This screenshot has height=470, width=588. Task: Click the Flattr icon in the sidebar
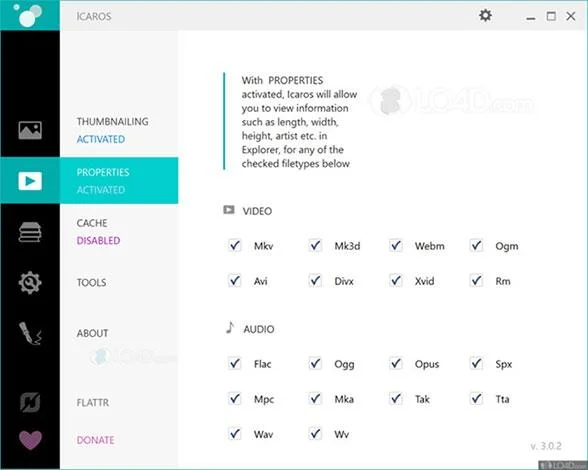[30, 402]
